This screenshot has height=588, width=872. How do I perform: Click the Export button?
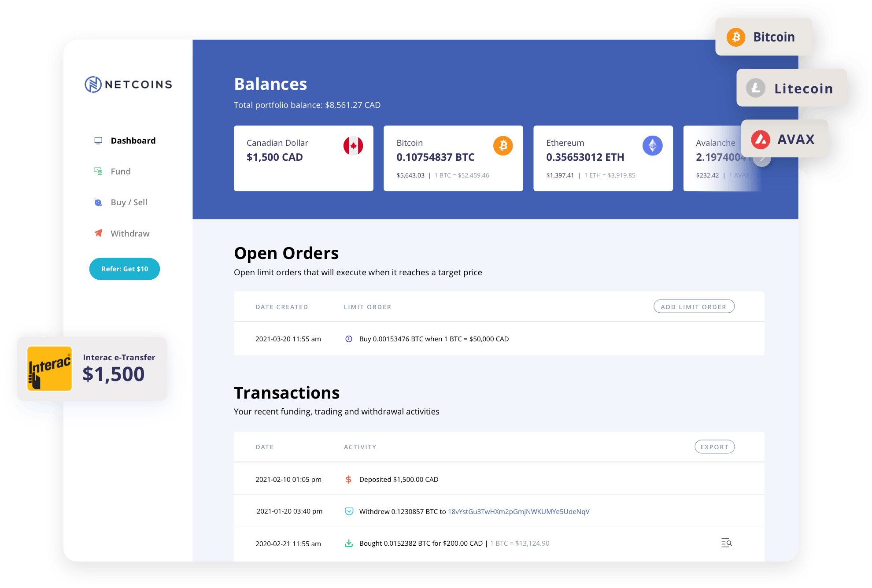[x=714, y=447]
